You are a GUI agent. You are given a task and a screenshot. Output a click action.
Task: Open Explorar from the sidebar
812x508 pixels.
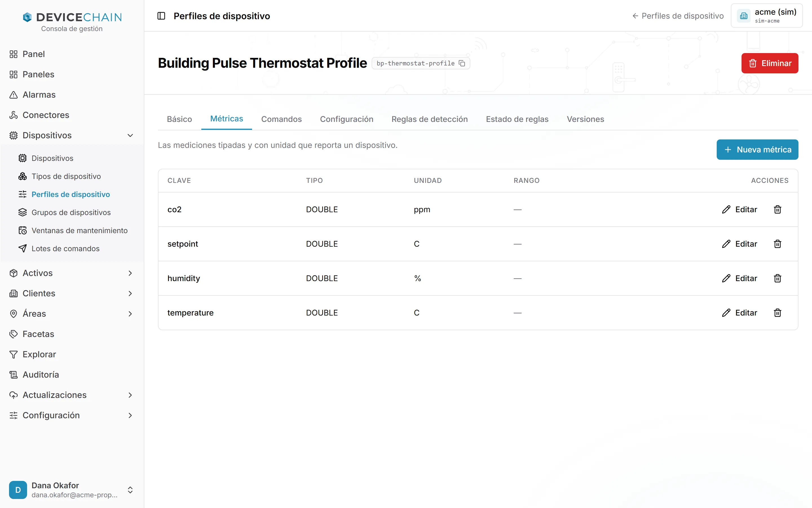pos(72,354)
